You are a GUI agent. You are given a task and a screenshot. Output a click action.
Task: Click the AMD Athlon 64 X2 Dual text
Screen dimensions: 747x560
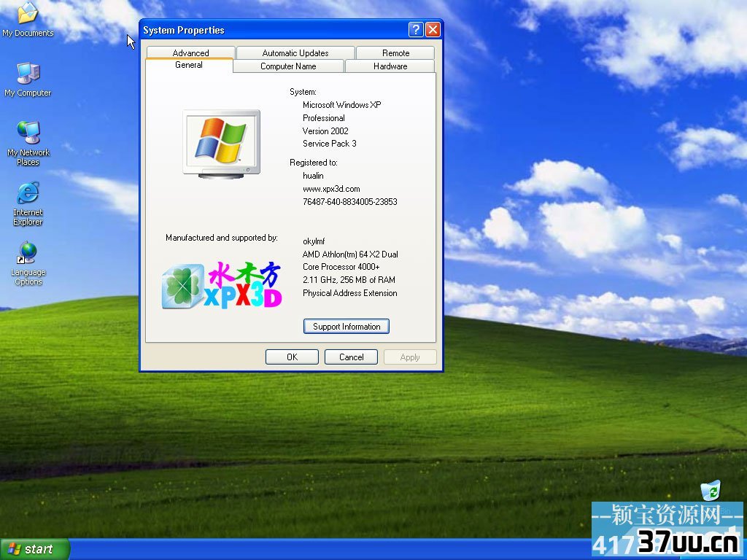(x=350, y=254)
